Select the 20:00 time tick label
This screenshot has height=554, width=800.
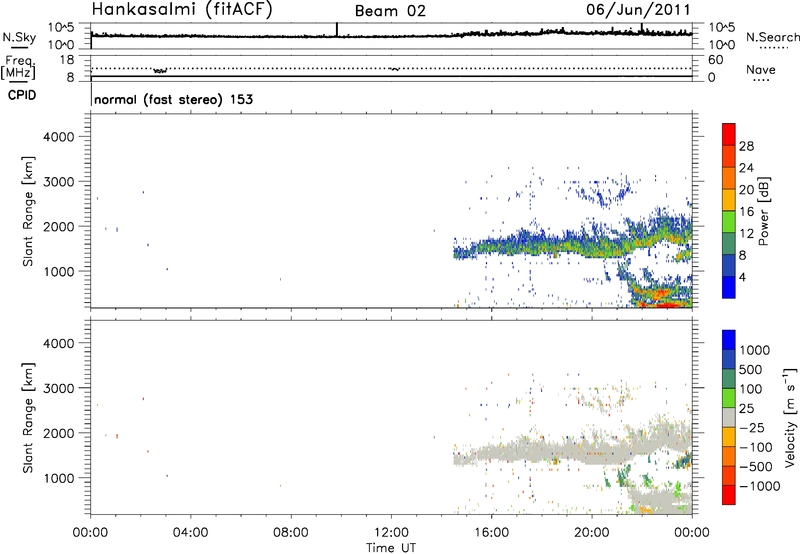pyautogui.click(x=592, y=533)
